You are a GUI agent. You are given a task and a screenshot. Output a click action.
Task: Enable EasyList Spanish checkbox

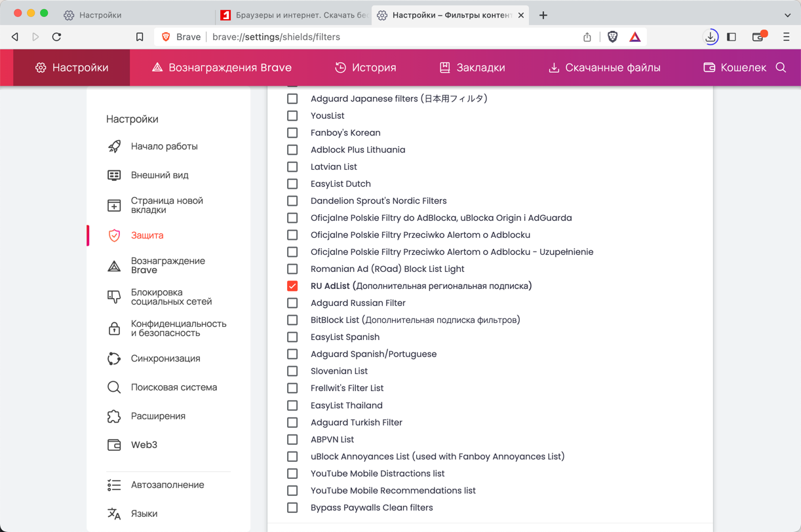tap(292, 337)
